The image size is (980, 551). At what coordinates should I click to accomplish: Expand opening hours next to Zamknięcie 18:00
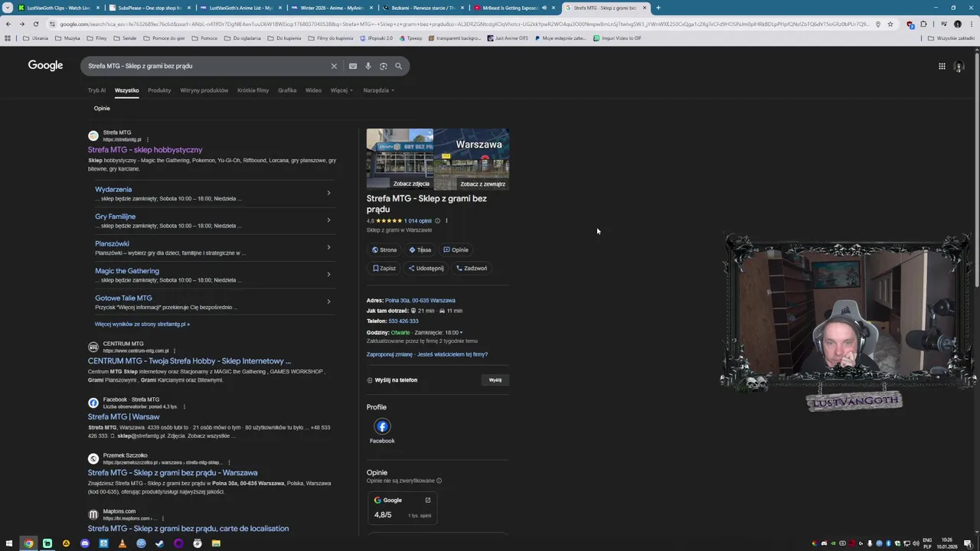tap(461, 333)
